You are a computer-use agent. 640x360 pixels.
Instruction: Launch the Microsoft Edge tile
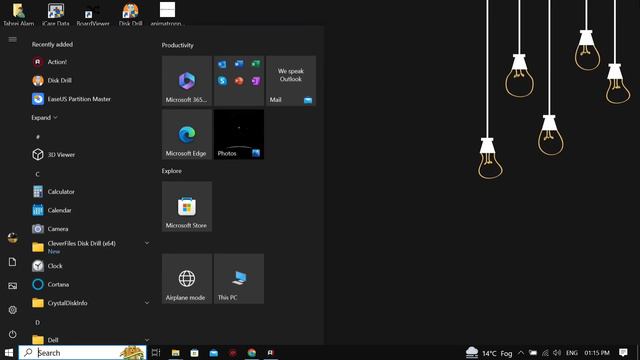coord(187,134)
